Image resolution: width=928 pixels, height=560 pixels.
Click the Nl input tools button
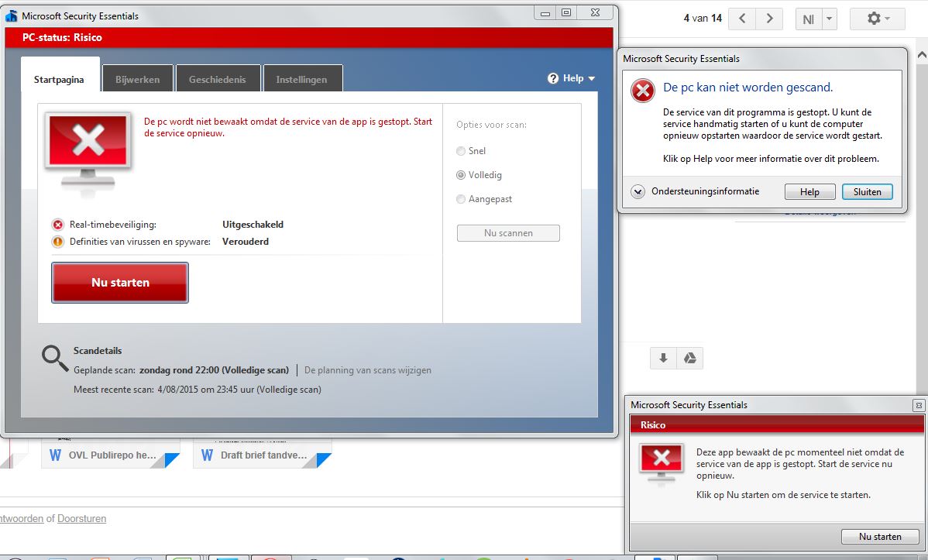809,19
